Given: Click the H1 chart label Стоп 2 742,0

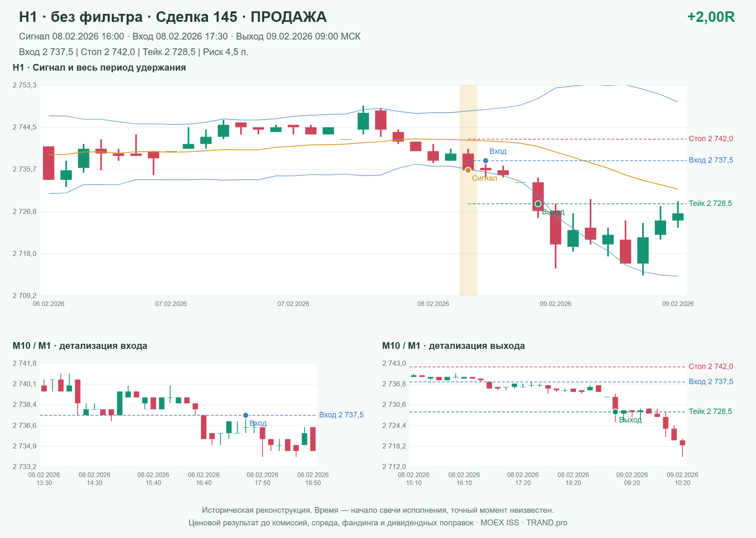Looking at the screenshot, I should (711, 139).
